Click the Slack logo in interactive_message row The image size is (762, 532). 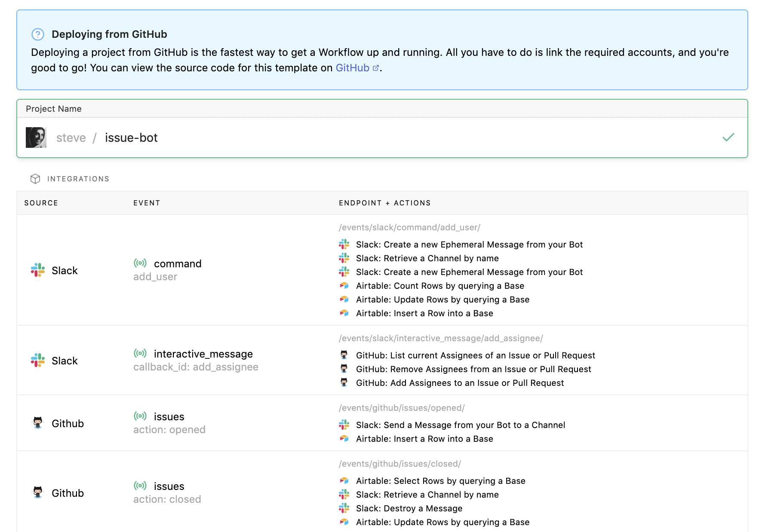pyautogui.click(x=38, y=360)
